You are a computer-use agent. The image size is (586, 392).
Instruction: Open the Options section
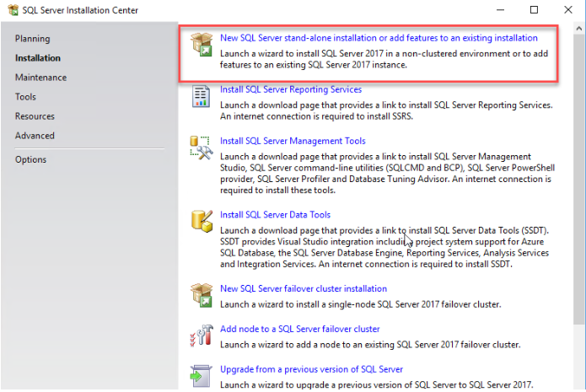[x=30, y=159]
